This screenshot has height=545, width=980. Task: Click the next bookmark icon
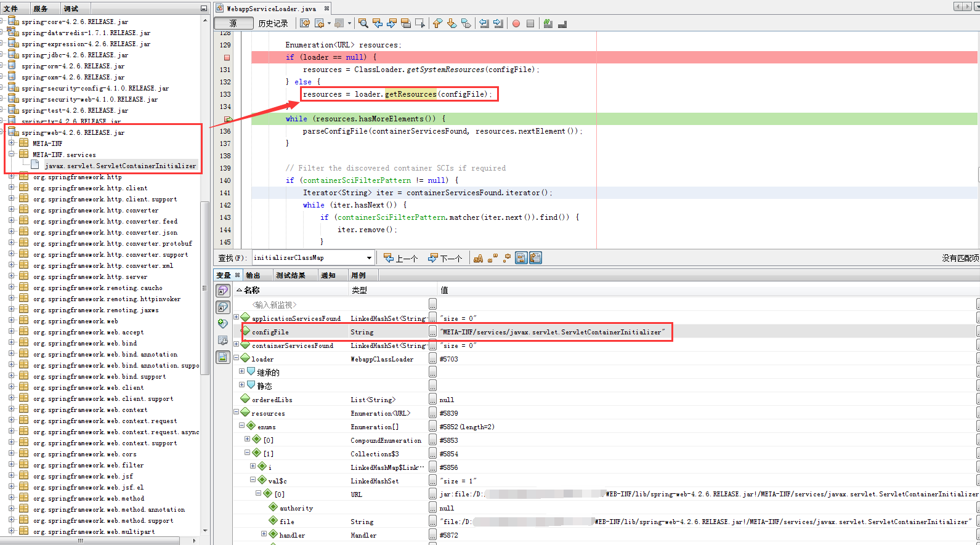(452, 23)
